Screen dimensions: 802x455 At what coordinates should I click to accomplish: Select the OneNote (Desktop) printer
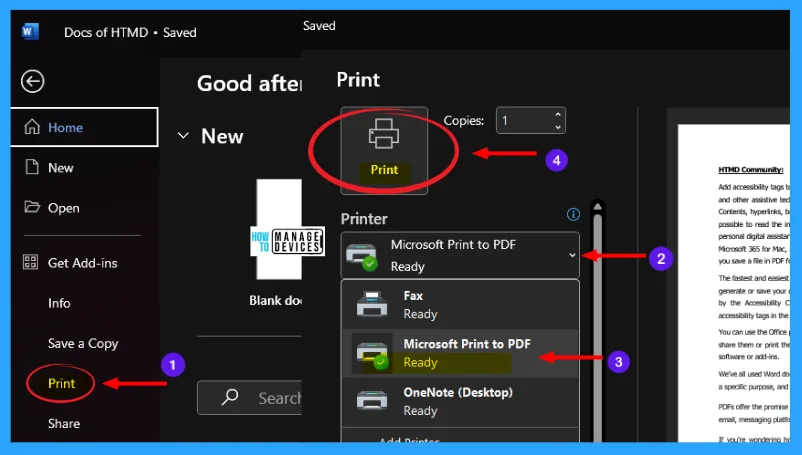[x=460, y=402]
